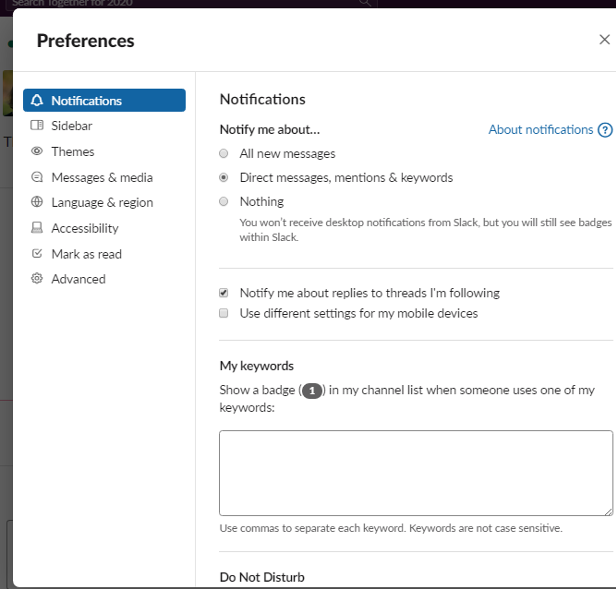616x589 pixels.
Task: Close the Preferences dialog
Action: pos(604,39)
